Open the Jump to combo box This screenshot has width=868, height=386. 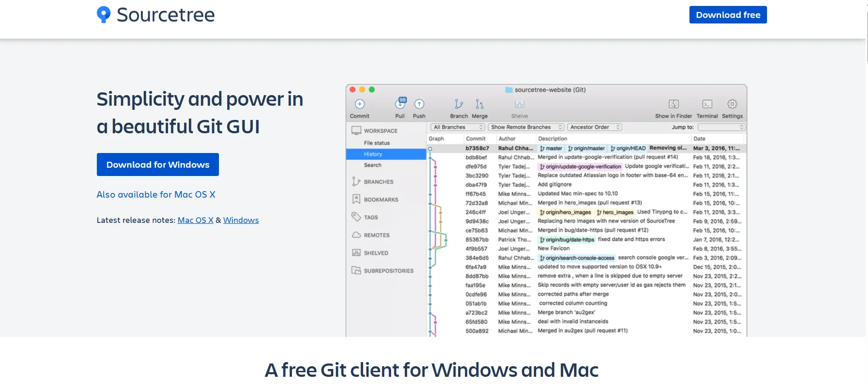pyautogui.click(x=721, y=127)
